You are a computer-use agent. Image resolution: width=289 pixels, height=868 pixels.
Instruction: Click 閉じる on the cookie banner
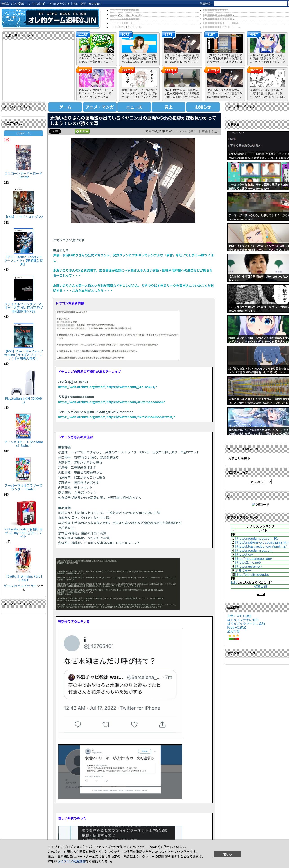(227, 854)
